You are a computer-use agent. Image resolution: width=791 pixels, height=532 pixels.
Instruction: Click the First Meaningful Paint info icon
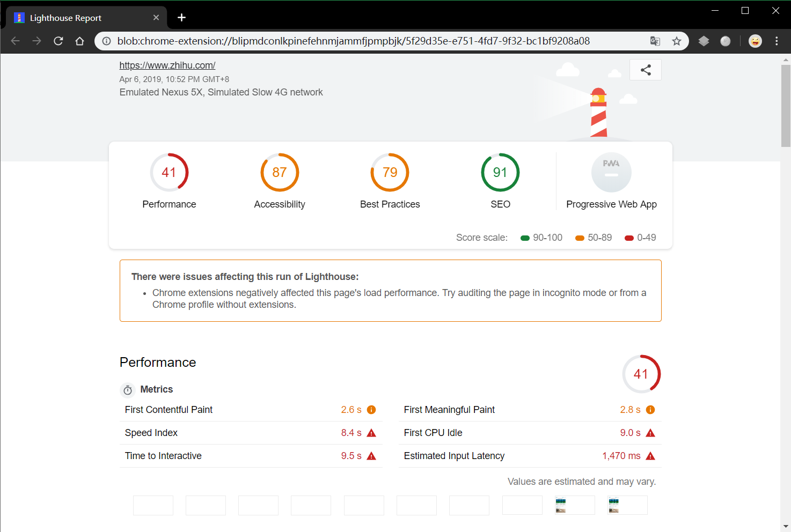tap(650, 410)
